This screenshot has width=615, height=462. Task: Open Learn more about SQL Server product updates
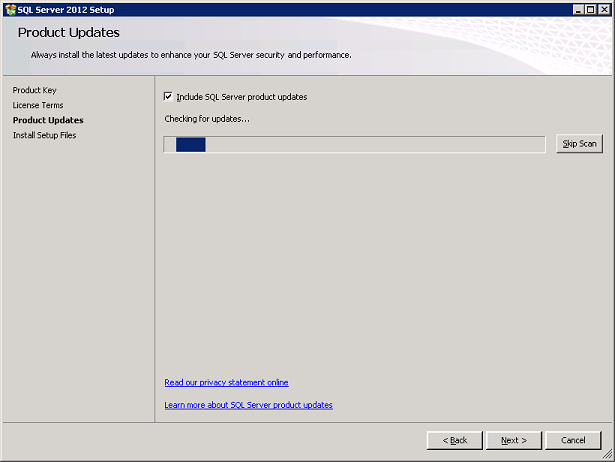pyautogui.click(x=248, y=405)
